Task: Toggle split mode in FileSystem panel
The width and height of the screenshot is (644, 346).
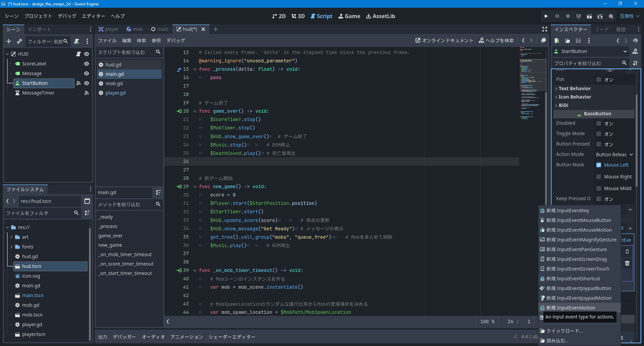Action: pos(87,201)
